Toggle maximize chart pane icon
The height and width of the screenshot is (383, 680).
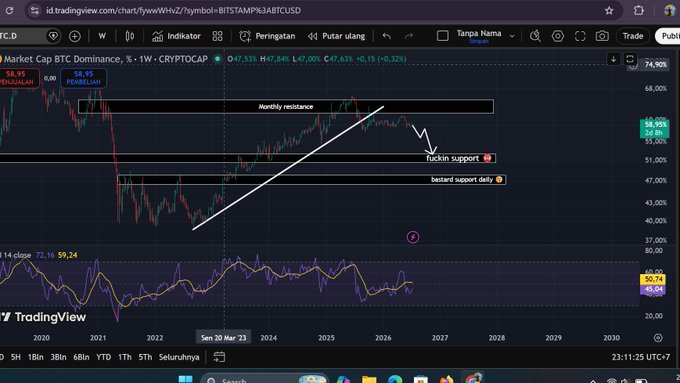(630, 59)
